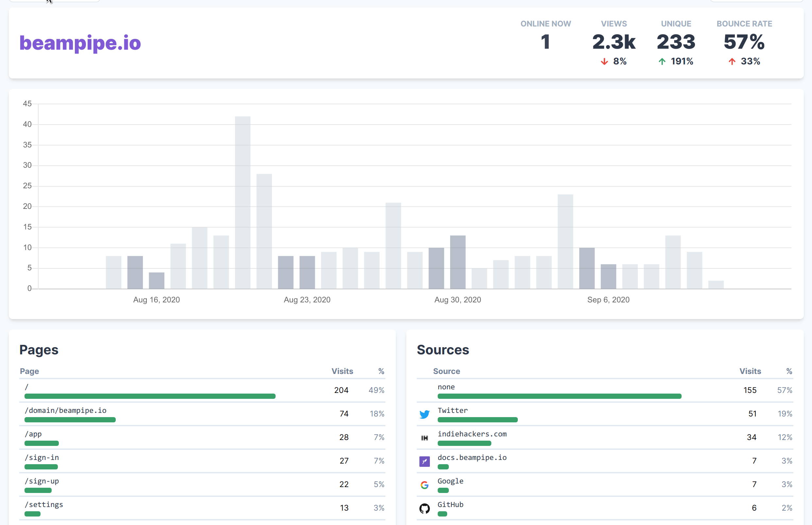Viewport: 812px width, 525px height.
Task: Click the green bar for the / page
Action: [150, 396]
